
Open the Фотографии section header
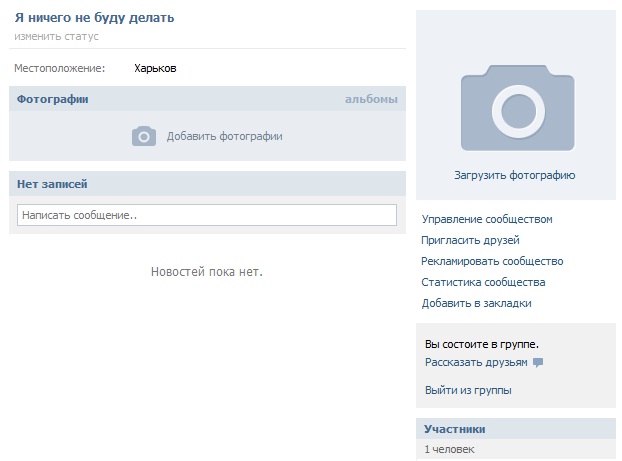tap(52, 99)
